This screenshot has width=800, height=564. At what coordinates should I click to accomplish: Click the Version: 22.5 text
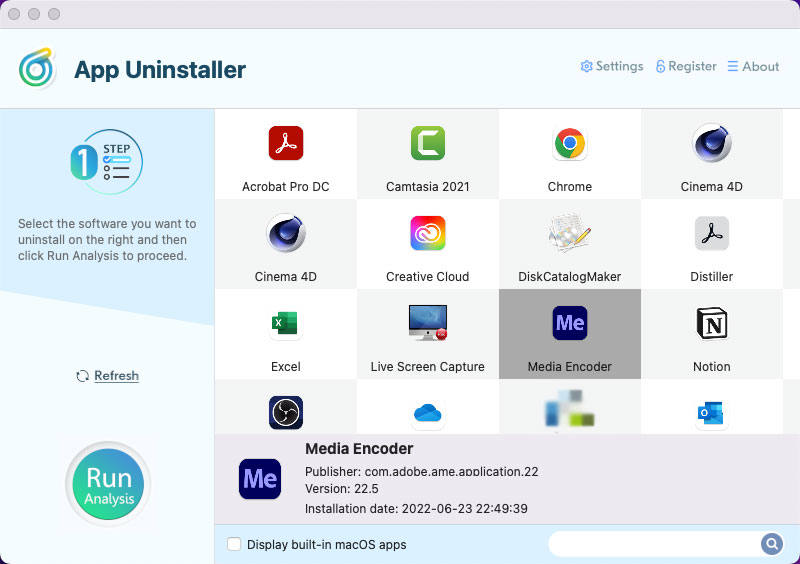342,489
